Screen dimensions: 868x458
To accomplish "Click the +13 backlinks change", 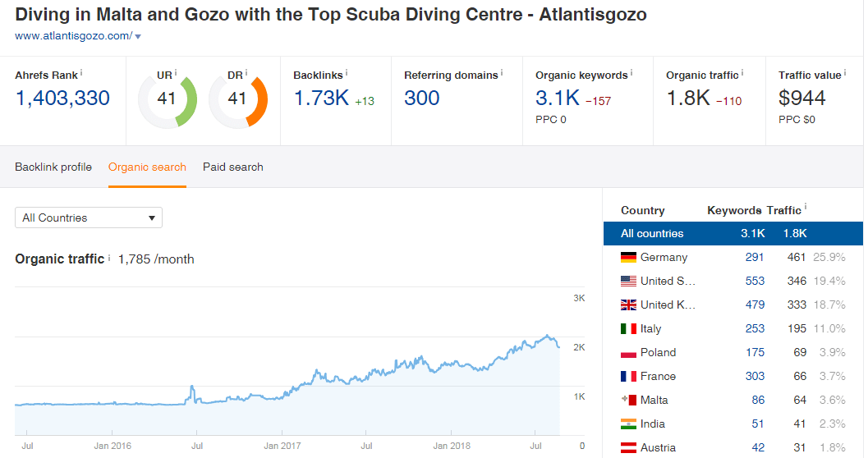I will pos(365,101).
